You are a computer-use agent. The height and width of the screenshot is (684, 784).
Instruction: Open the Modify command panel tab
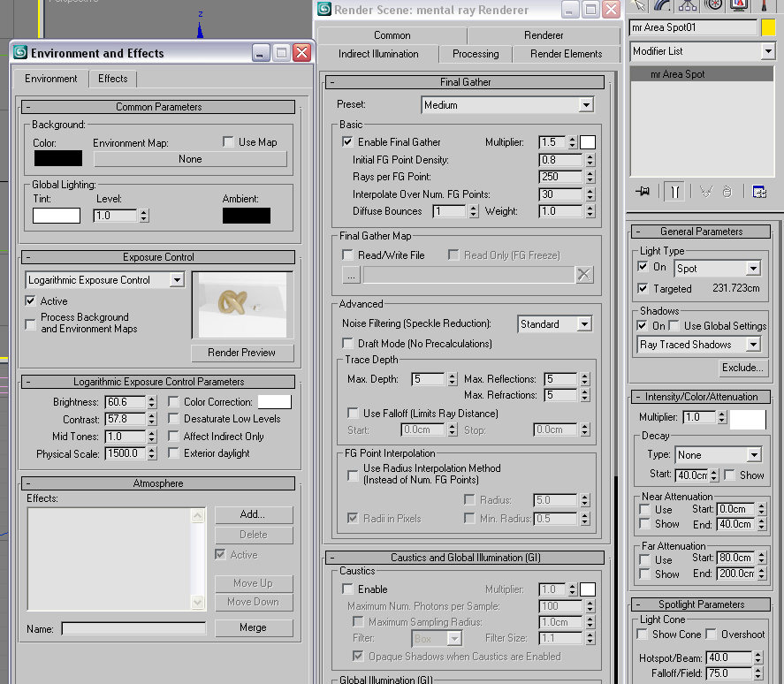663,5
